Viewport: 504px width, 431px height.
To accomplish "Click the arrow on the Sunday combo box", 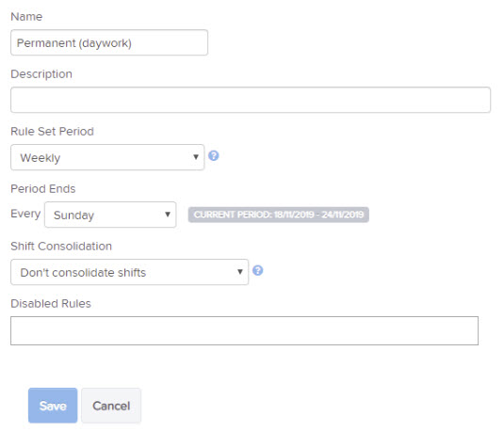I will pyautogui.click(x=168, y=215).
